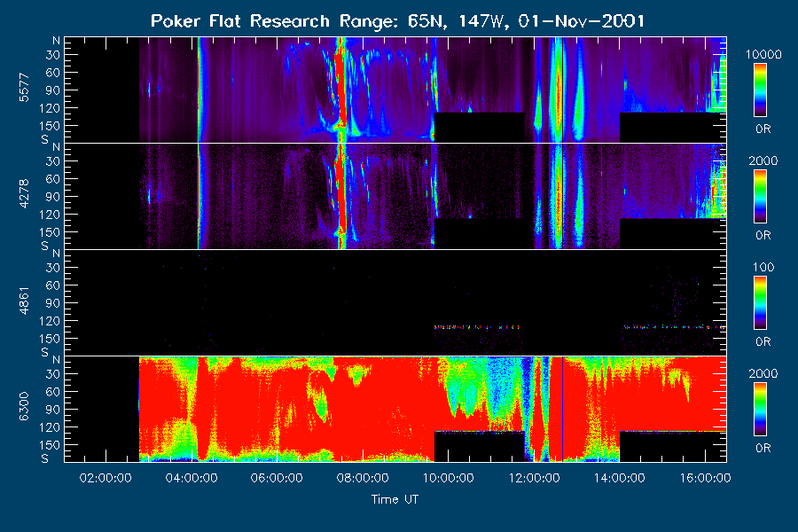Click the 30 tick label of the 4278 panel
798x532 pixels.
[x=53, y=161]
